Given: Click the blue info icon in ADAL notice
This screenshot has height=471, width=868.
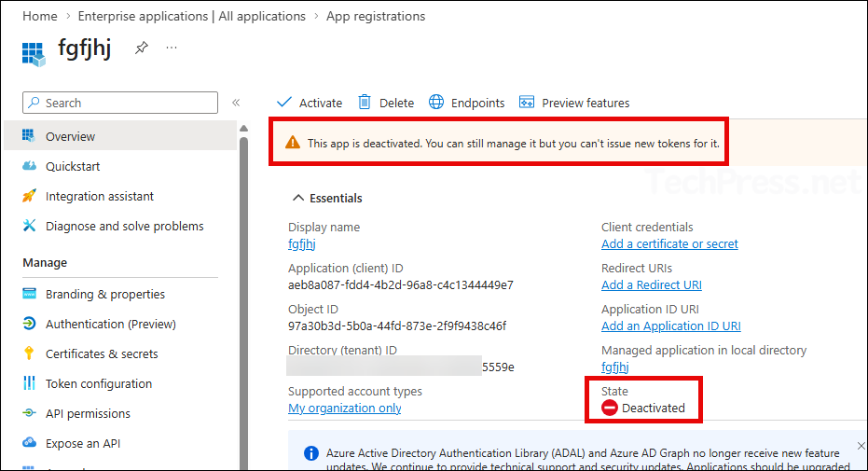Looking at the screenshot, I should click(x=311, y=453).
